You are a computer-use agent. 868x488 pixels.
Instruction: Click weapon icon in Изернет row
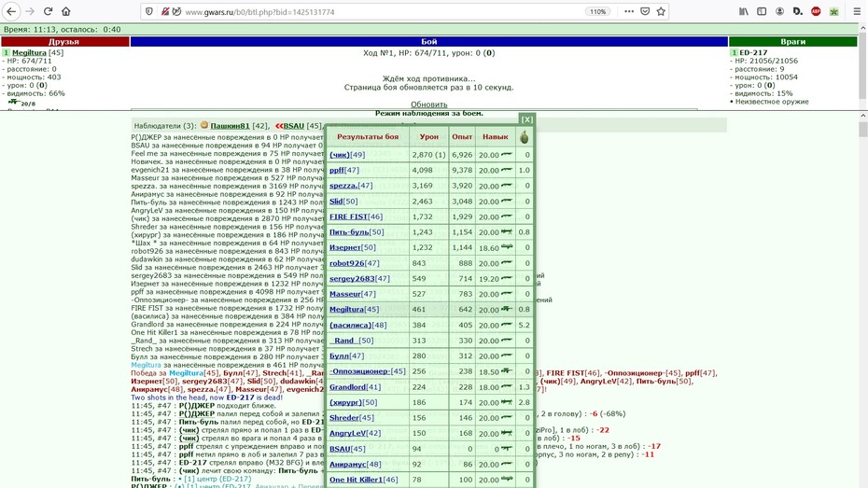pos(507,246)
